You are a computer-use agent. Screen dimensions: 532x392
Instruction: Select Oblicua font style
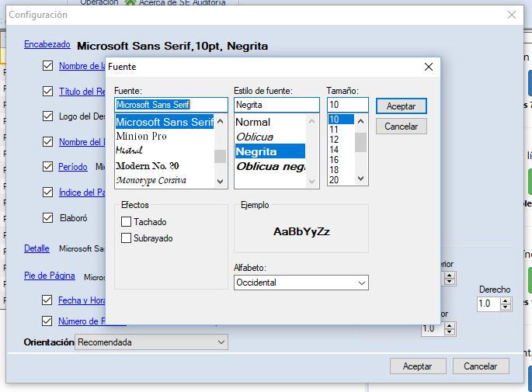coord(255,137)
